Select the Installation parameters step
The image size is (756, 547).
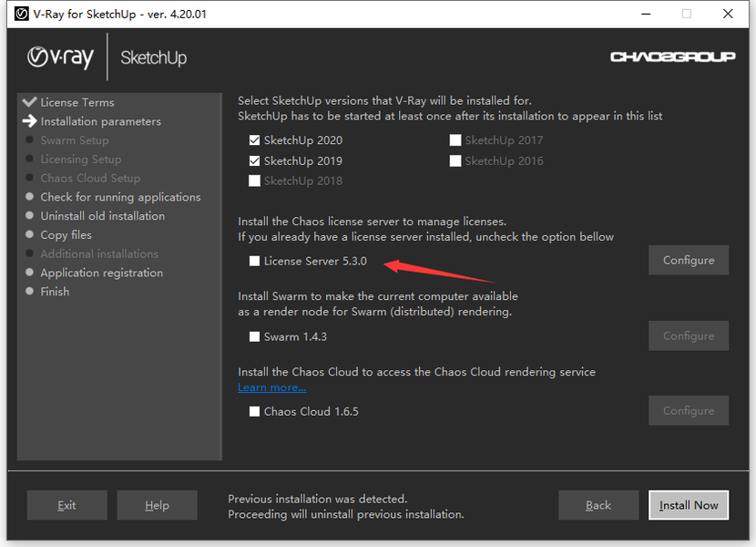click(x=101, y=121)
